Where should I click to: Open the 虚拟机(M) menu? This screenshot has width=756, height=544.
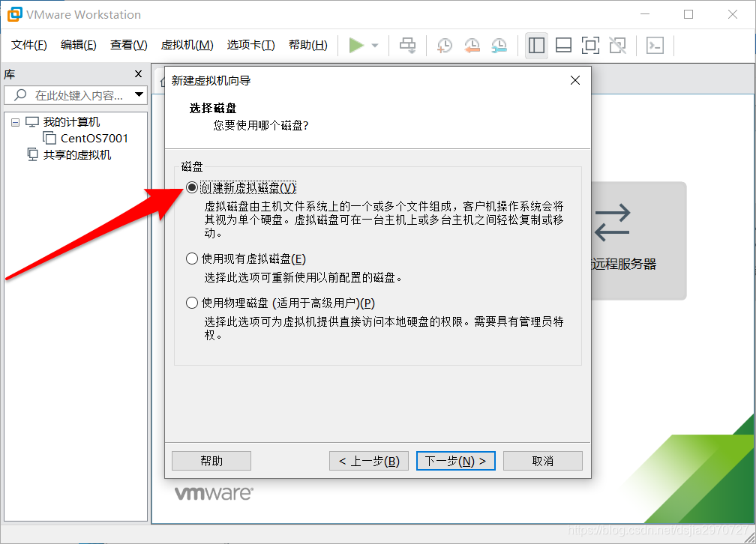[x=187, y=45]
